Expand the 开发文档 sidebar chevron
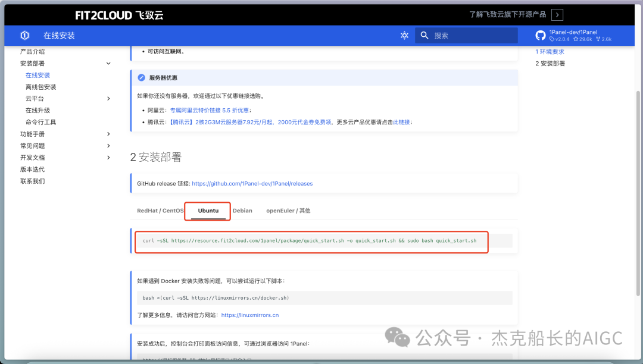This screenshot has width=643, height=364. coord(108,158)
